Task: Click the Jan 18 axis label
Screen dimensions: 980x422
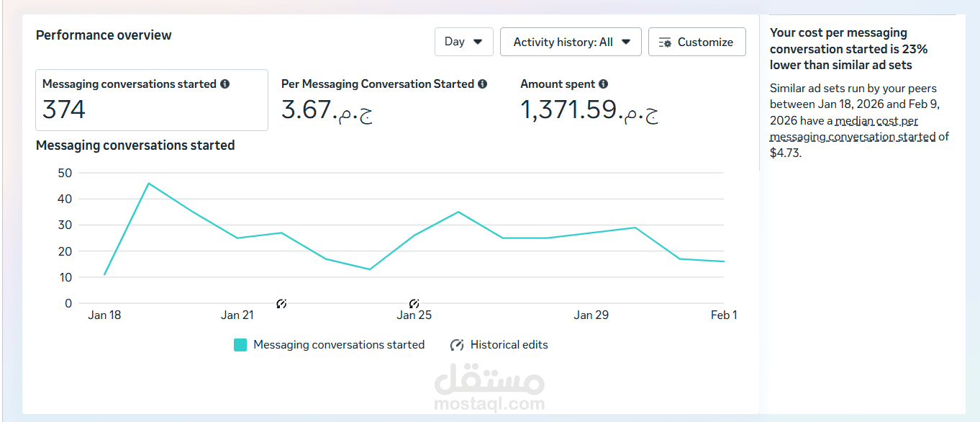Action: tap(104, 315)
